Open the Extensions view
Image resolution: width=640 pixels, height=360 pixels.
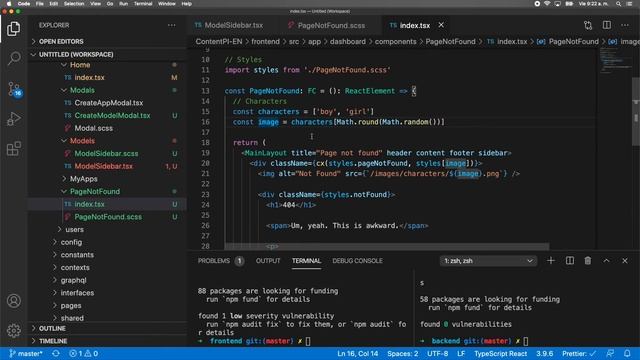click(13, 149)
